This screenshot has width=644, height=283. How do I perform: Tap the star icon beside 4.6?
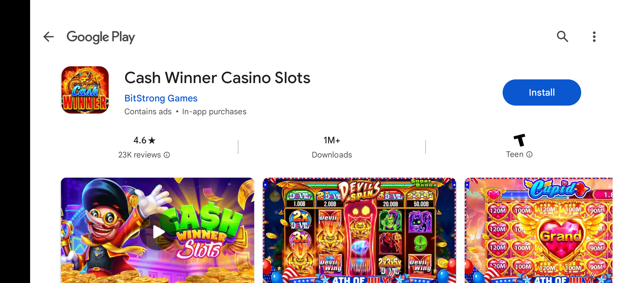pos(152,141)
